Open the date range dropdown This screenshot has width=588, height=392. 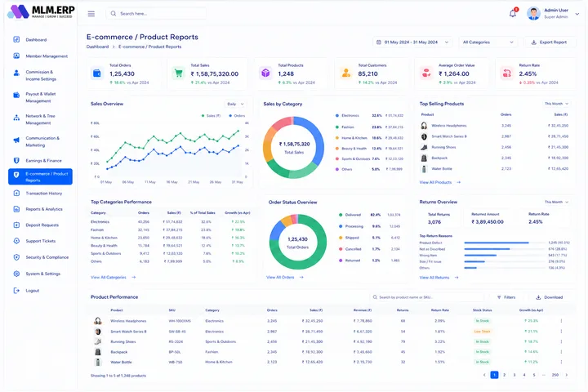pyautogui.click(x=412, y=42)
